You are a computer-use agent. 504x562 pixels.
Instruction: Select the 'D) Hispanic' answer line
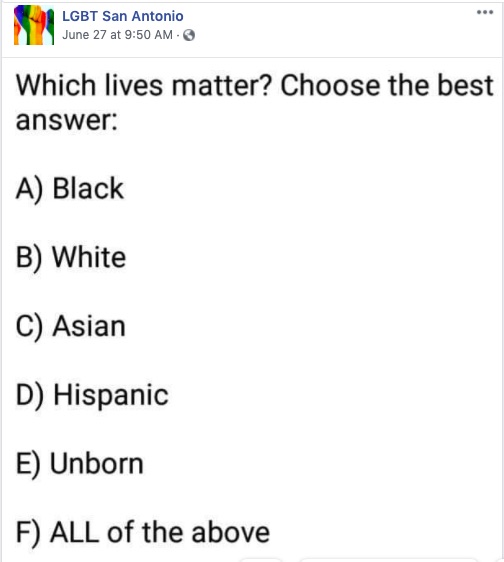(x=92, y=395)
